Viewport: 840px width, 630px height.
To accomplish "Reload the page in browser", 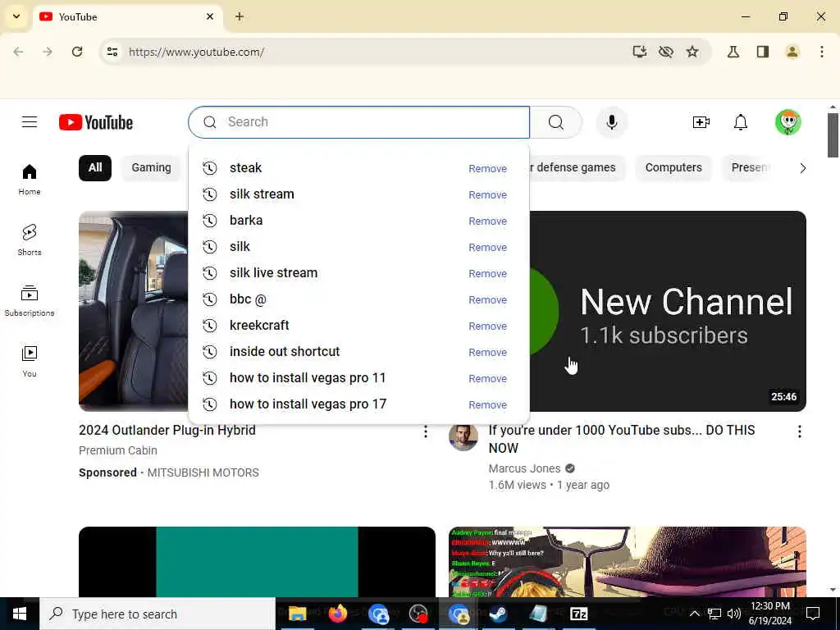I will 77,52.
